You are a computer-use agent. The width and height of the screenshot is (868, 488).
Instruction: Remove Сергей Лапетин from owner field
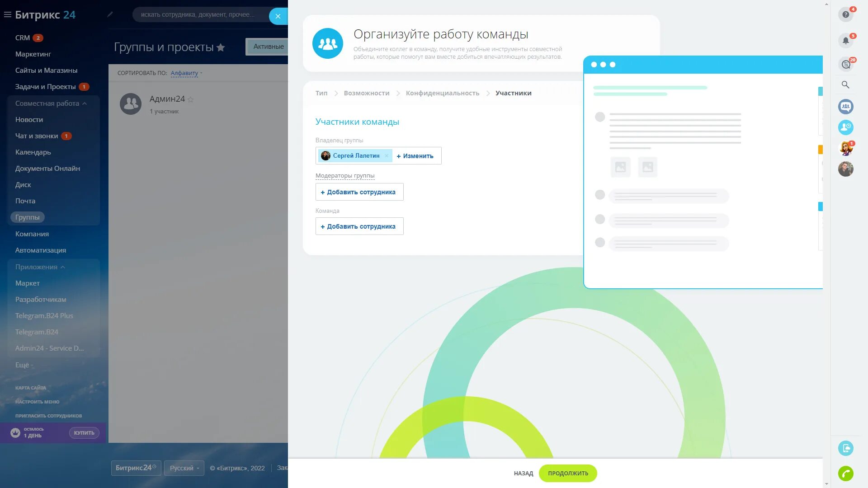coord(387,156)
